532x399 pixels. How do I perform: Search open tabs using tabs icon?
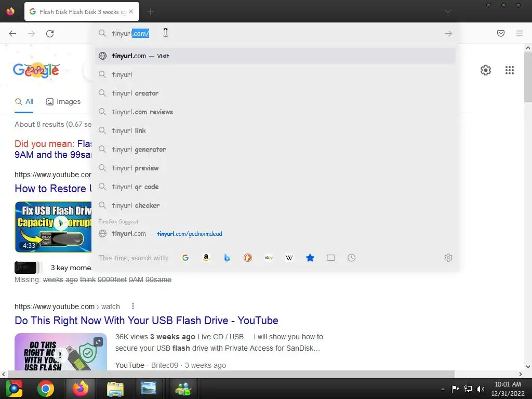(x=331, y=258)
